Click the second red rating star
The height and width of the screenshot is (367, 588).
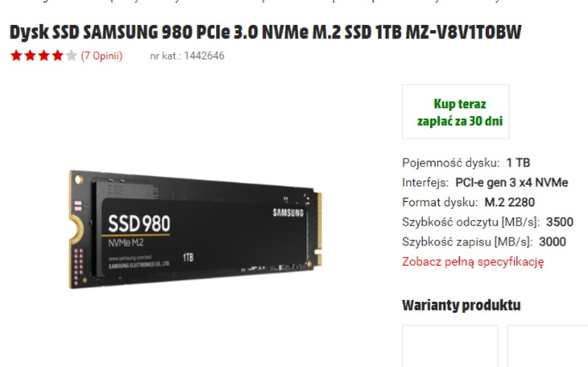coord(30,56)
